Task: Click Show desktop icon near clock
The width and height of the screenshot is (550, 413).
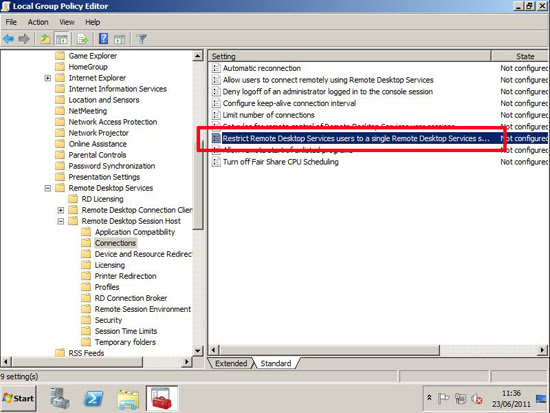Action: click(541, 399)
